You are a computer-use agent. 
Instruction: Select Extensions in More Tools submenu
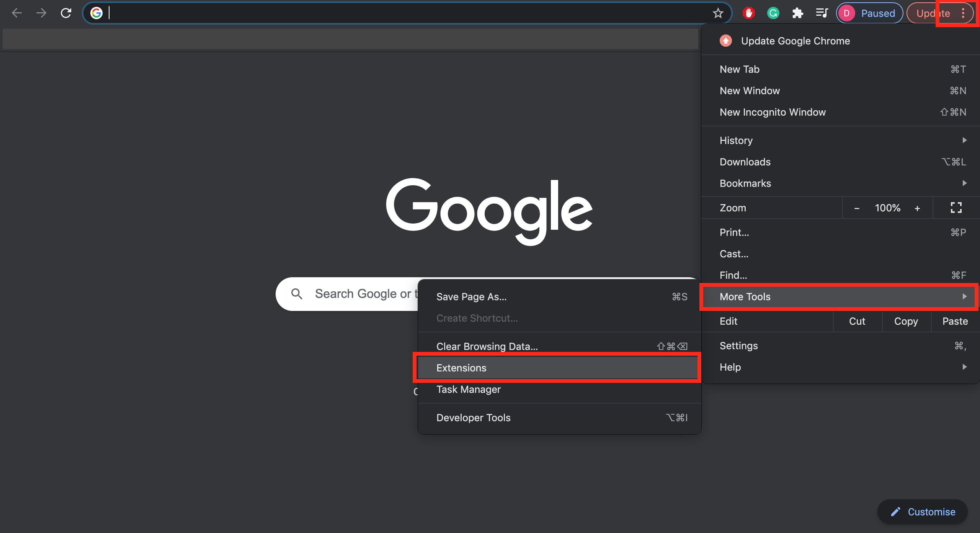click(557, 368)
